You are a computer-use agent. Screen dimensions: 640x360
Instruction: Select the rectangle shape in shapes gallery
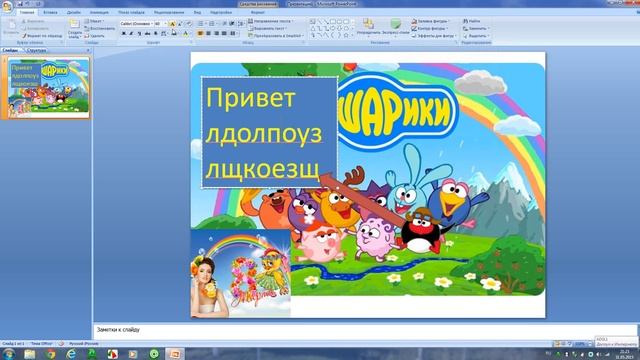(333, 21)
